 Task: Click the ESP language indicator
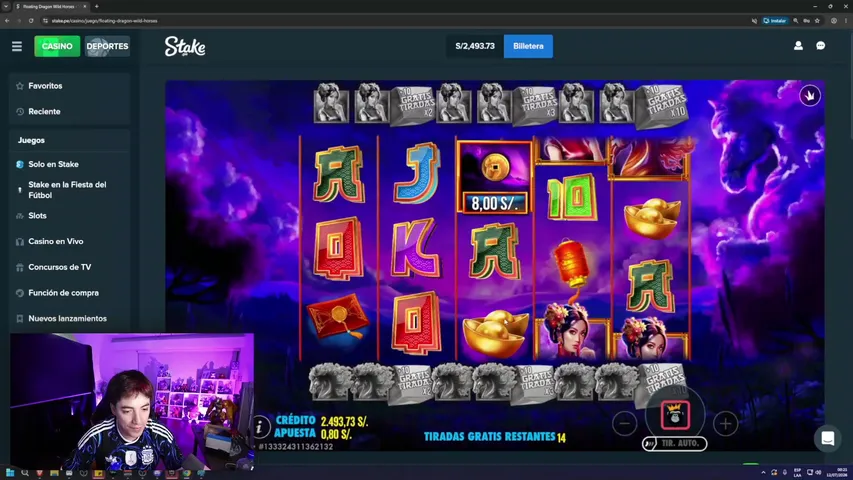[798, 472]
